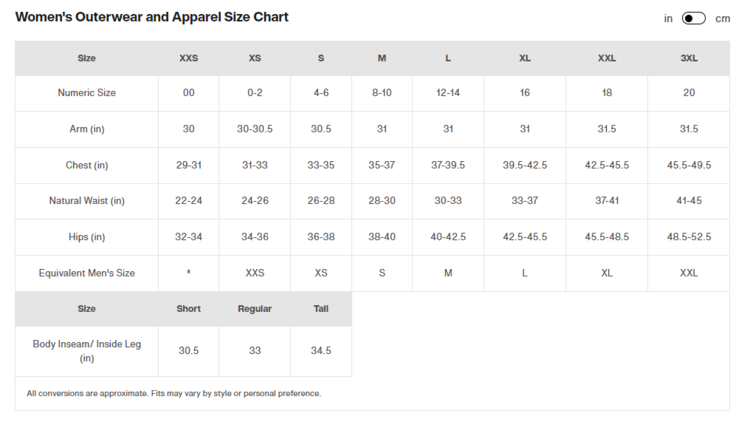Click the Chest (in) row label
The width and height of the screenshot is (750, 422).
coord(87,165)
